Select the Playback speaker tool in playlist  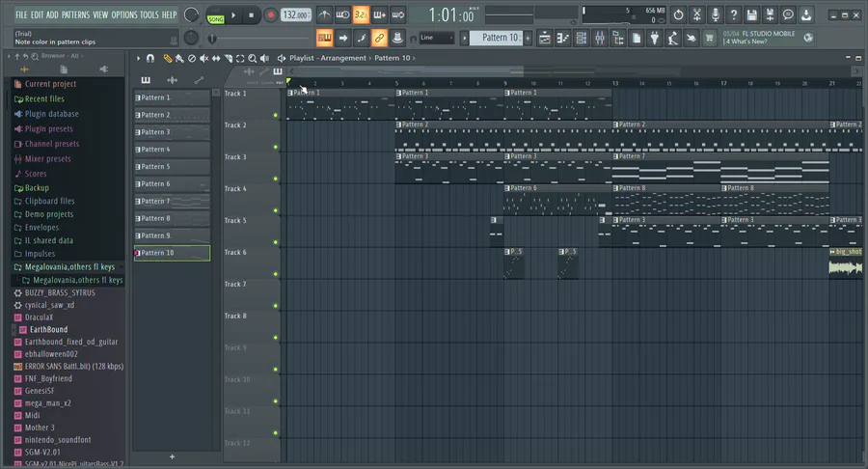click(x=264, y=58)
